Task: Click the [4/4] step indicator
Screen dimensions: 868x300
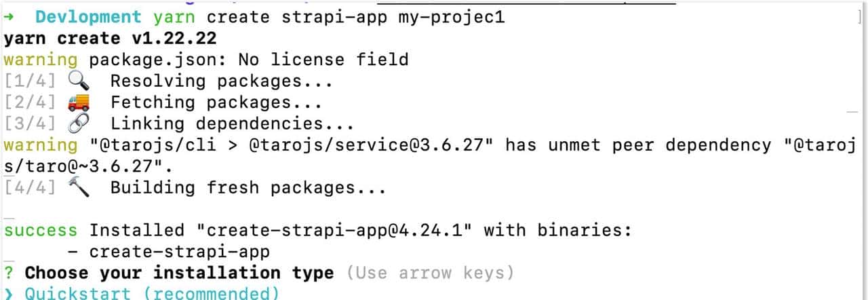Action: (x=30, y=187)
